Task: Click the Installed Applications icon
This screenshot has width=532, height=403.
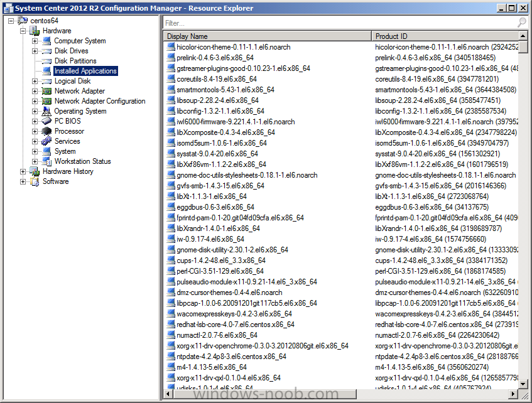Action: (x=46, y=71)
